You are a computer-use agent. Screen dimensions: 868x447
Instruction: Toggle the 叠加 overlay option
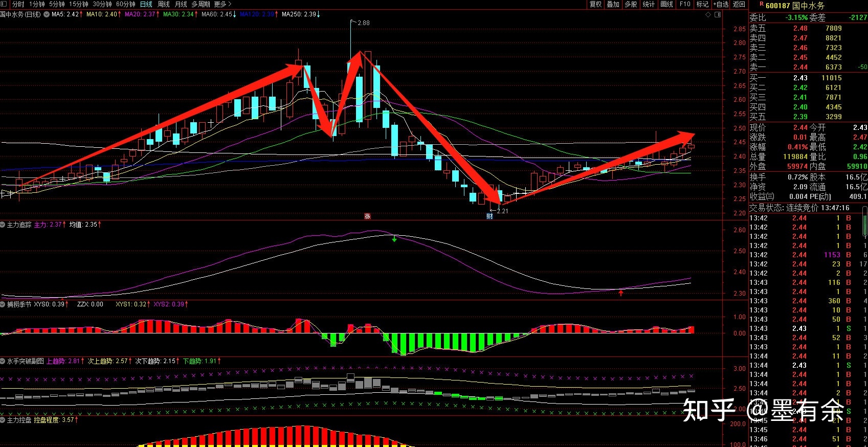(613, 4)
